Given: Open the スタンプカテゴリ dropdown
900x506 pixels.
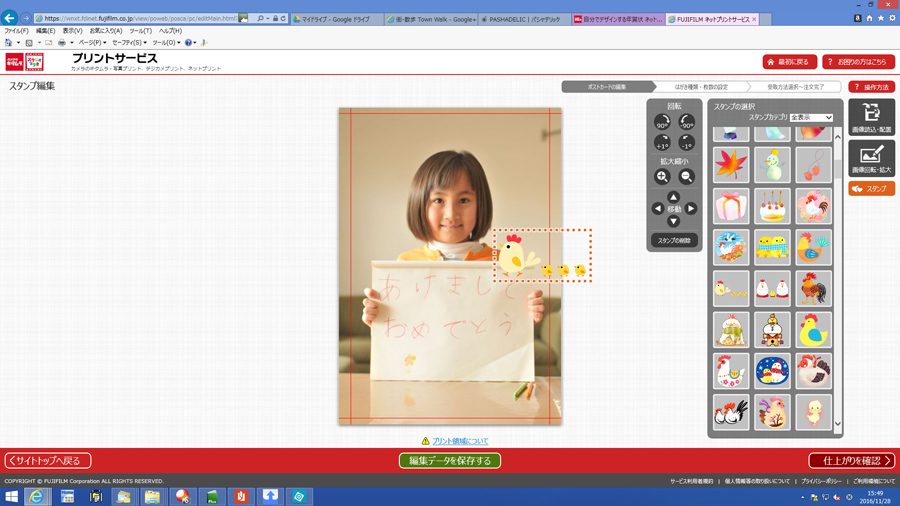Looking at the screenshot, I should (811, 118).
